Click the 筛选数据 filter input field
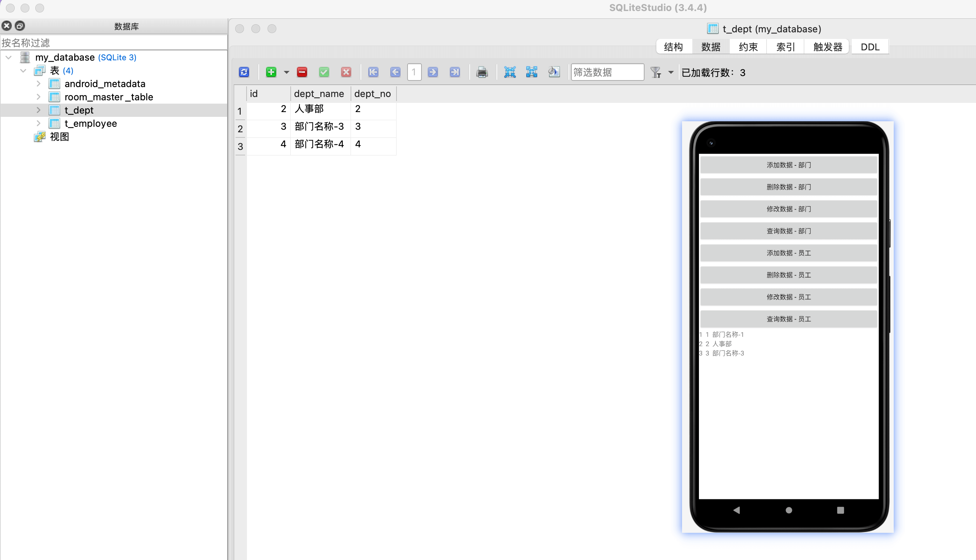Image resolution: width=976 pixels, height=560 pixels. click(x=607, y=72)
